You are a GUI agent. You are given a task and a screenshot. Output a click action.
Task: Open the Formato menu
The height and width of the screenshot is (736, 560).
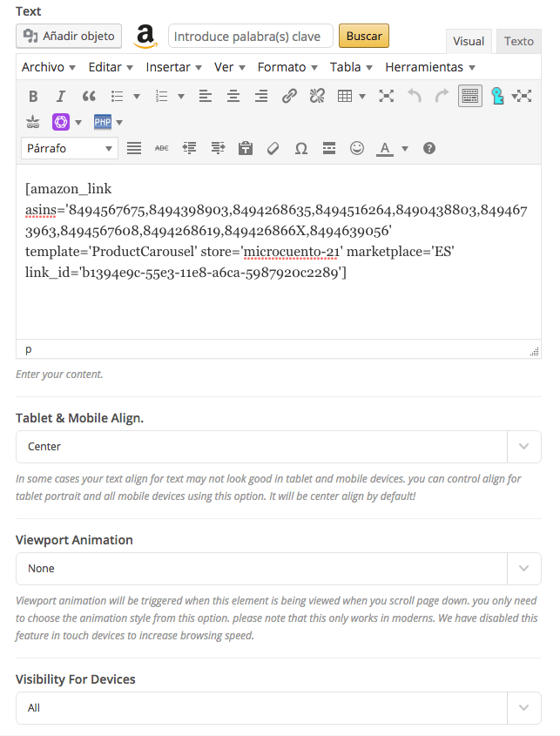(x=287, y=67)
